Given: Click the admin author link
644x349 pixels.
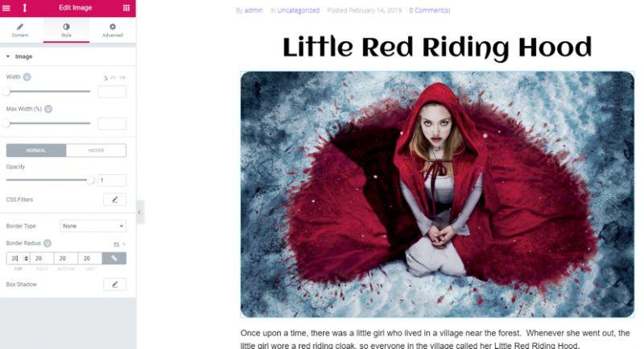Looking at the screenshot, I should (x=254, y=10).
